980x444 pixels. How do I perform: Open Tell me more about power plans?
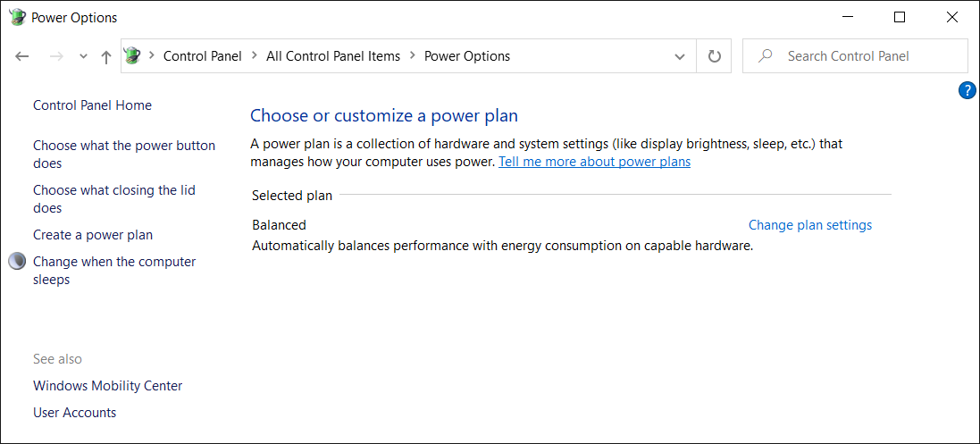click(594, 162)
